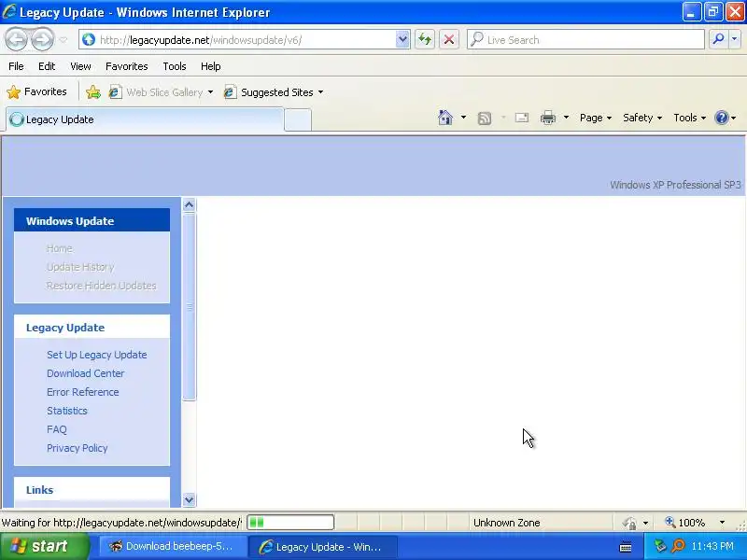Click the Suggested Sites IE icon
The image size is (747, 560).
[230, 91]
